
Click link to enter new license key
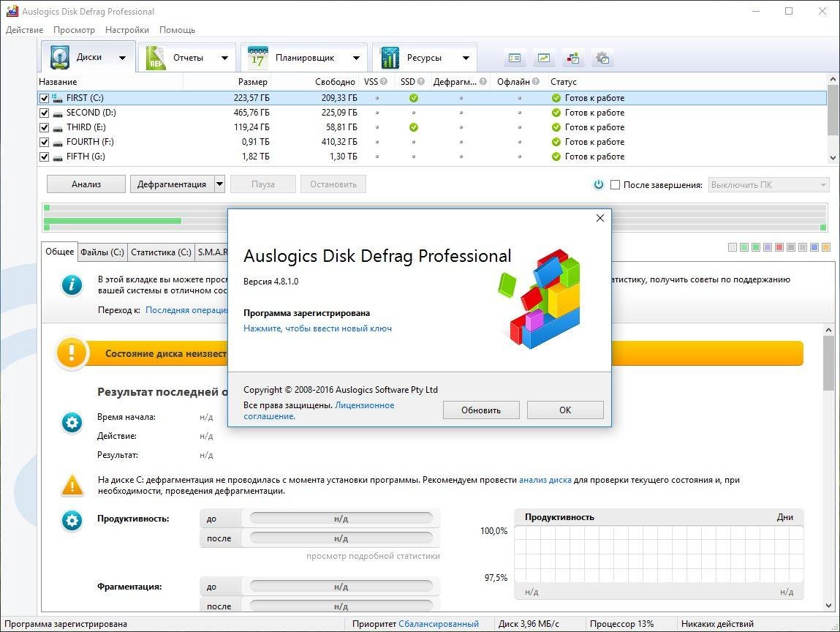point(318,328)
